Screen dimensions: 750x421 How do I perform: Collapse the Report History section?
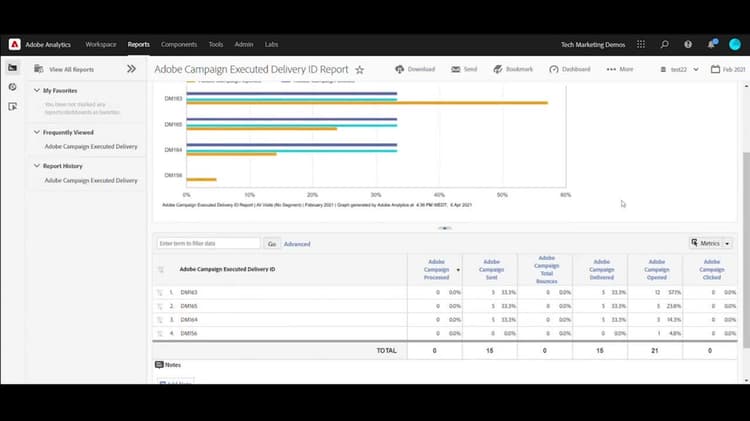(37, 166)
